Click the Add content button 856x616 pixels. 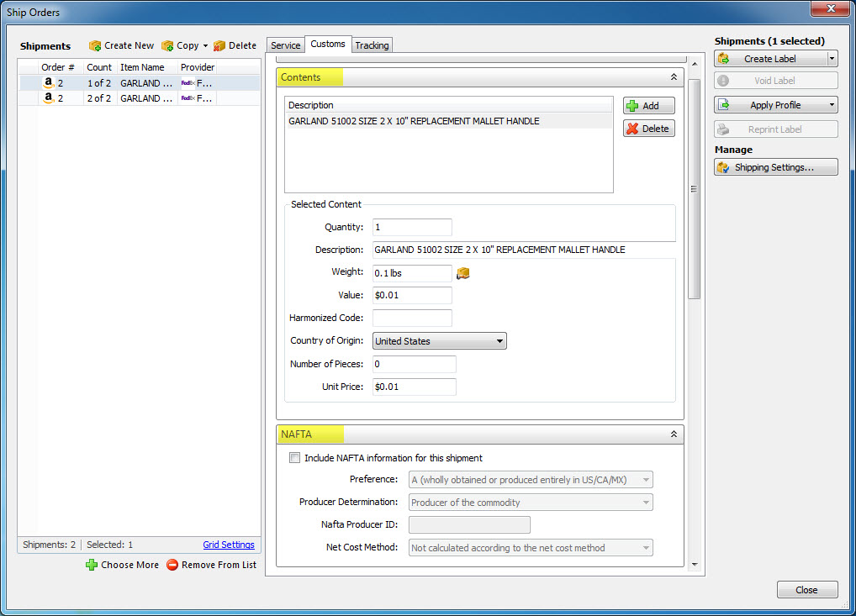pos(648,106)
